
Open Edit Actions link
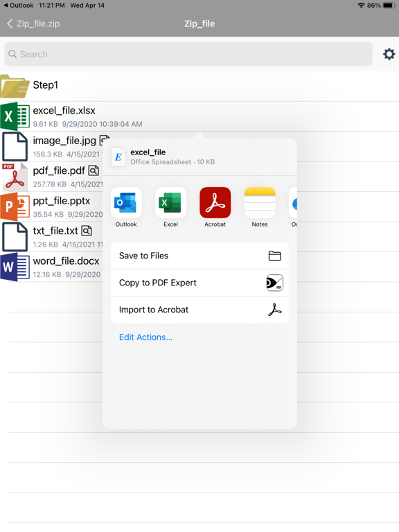(x=145, y=337)
